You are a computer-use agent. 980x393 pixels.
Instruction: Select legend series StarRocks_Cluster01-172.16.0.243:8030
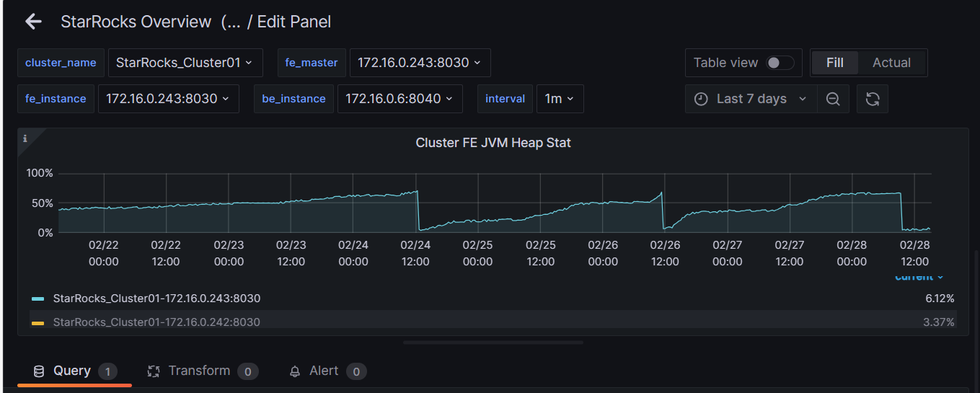(156, 299)
